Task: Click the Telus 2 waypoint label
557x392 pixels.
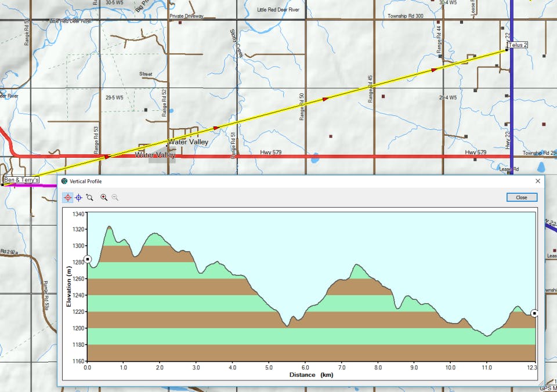Action: tap(518, 45)
